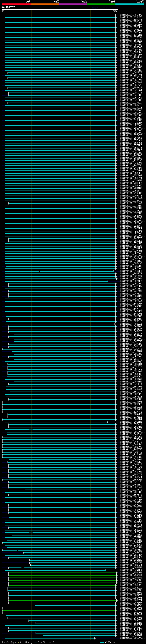Image resolution: width=146 pixels, height=644 pixels.
Task: Click the alignment bar for UniRef100_B4G0E1
Action: coord(59,271)
